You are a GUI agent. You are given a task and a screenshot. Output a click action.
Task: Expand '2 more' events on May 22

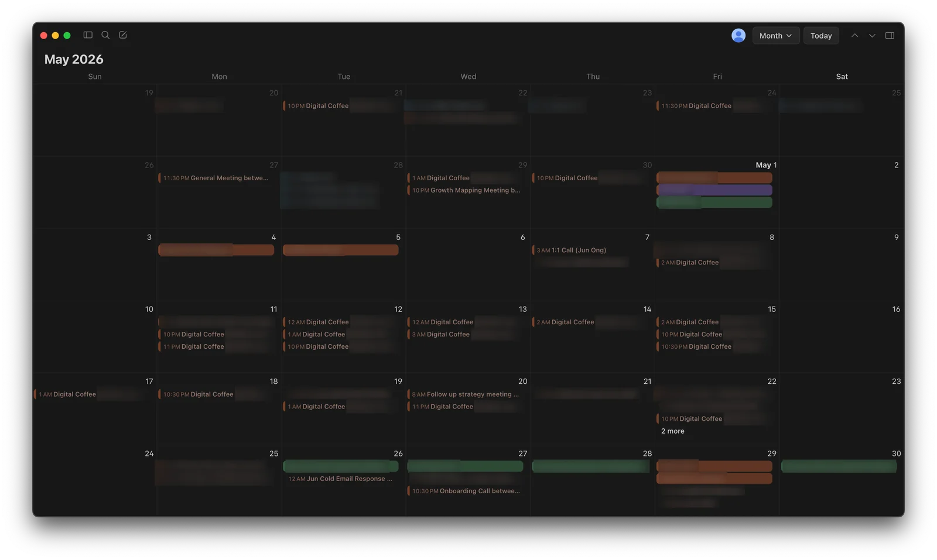(x=673, y=431)
